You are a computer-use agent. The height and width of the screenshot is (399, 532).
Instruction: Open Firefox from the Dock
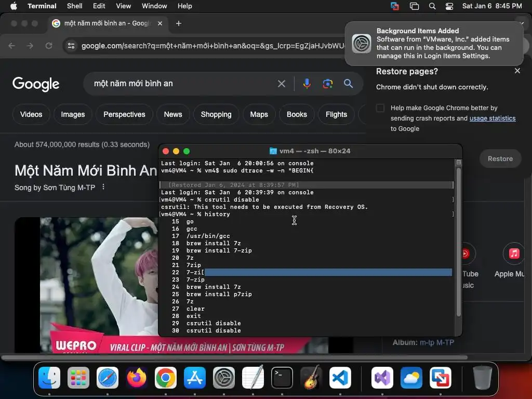coord(137,378)
